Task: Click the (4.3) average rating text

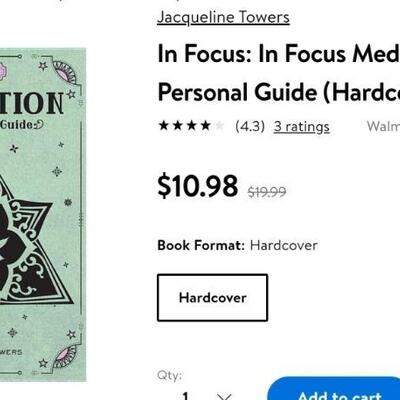Action: point(250,126)
